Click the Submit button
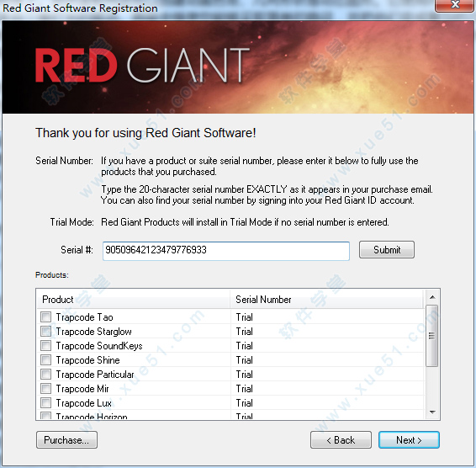476x468 pixels. [x=387, y=250]
